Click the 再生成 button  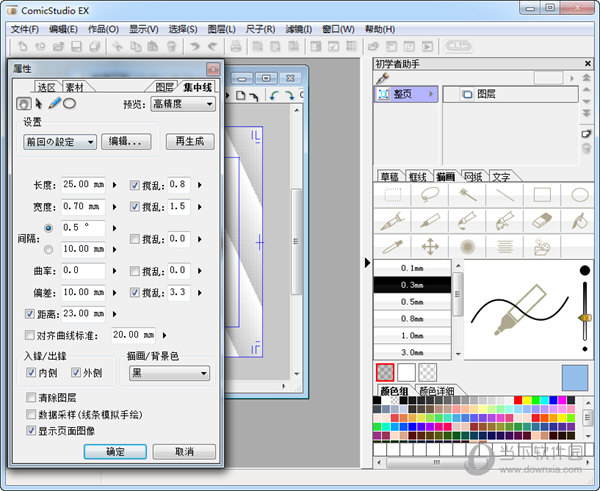click(x=190, y=142)
